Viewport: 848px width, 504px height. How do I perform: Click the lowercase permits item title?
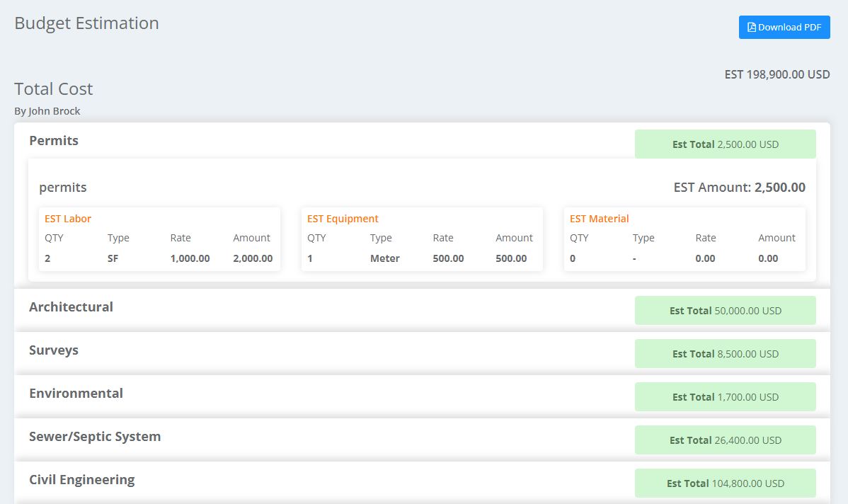63,188
